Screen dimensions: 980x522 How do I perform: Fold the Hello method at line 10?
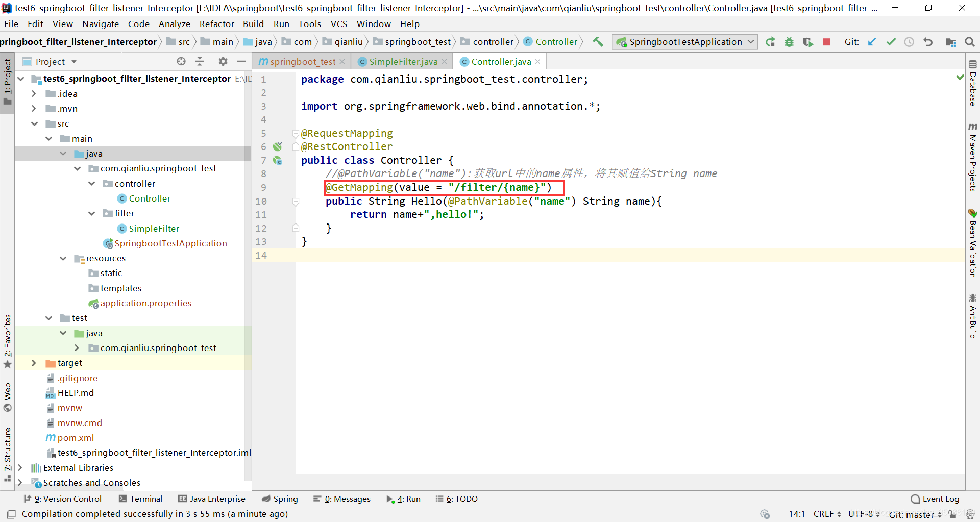tap(296, 202)
